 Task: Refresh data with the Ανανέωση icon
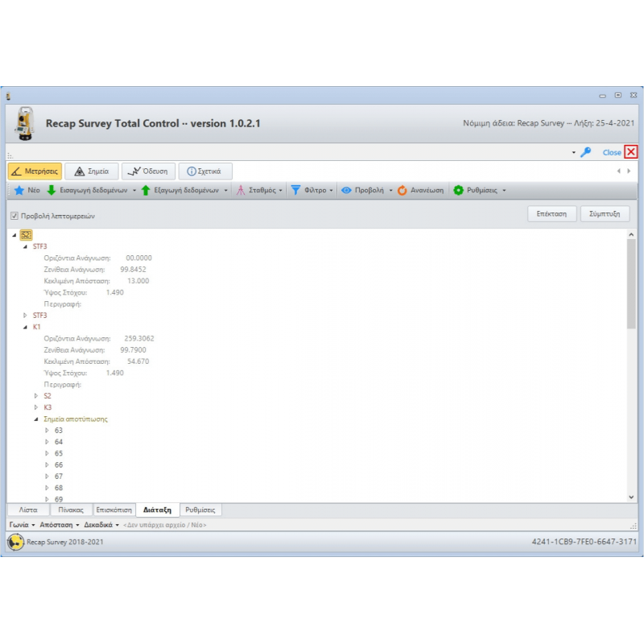pyautogui.click(x=402, y=191)
